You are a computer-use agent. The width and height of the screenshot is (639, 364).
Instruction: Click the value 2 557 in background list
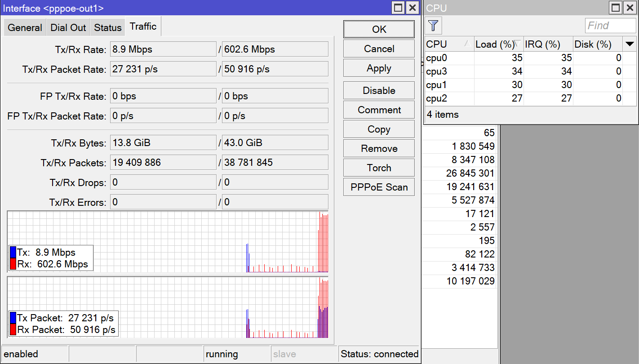[x=483, y=227]
